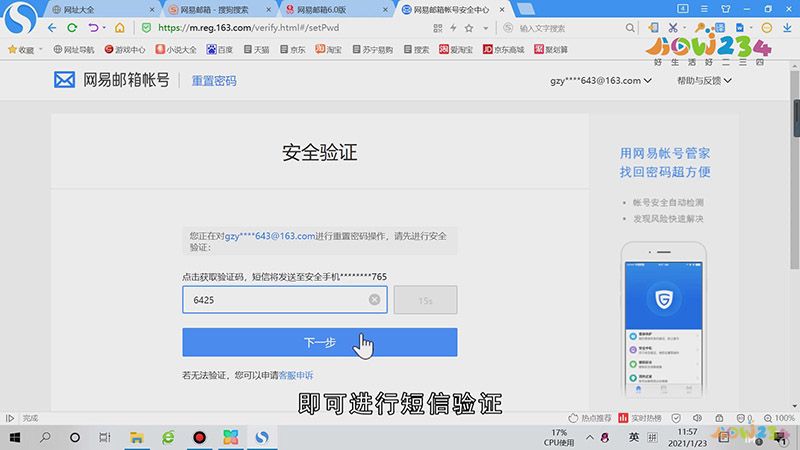Click the key password manager icon
Screen dimensions: 800x450
(x=699, y=28)
